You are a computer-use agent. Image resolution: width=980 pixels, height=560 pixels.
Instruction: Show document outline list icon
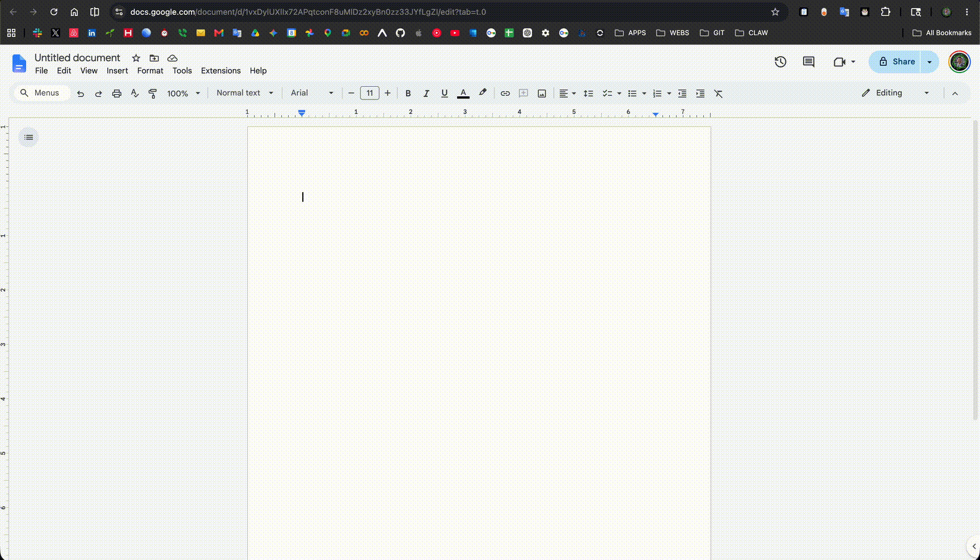28,137
